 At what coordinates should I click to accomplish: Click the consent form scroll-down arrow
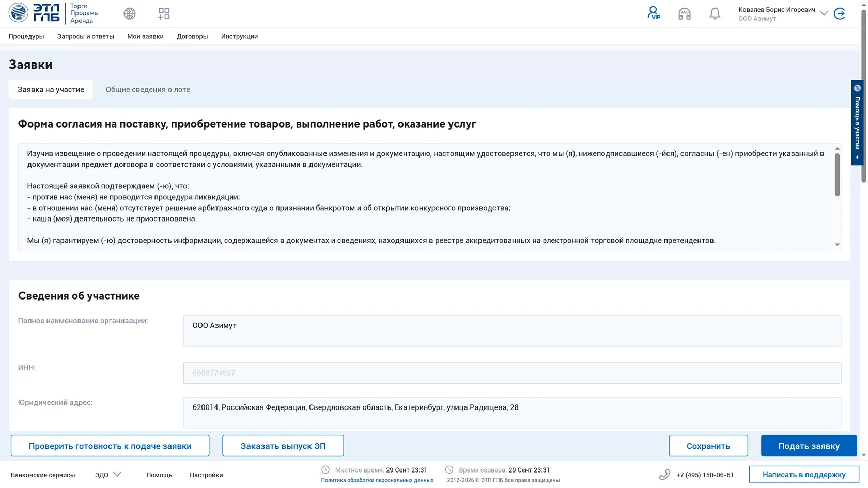(837, 245)
